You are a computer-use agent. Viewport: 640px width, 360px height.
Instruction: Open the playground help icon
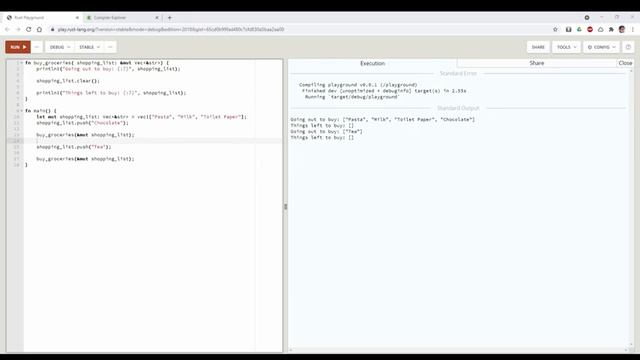[628, 47]
